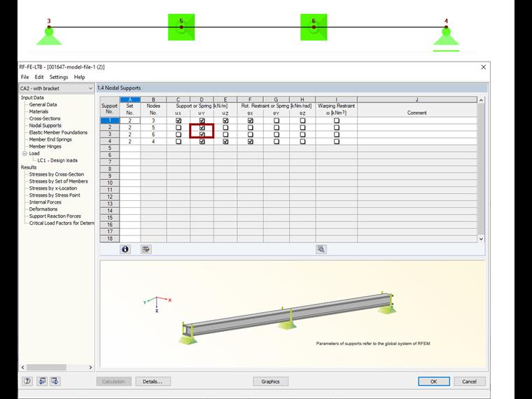532x399 pixels.
Task: Toggle uY support for node 6
Action: [x=202, y=134]
